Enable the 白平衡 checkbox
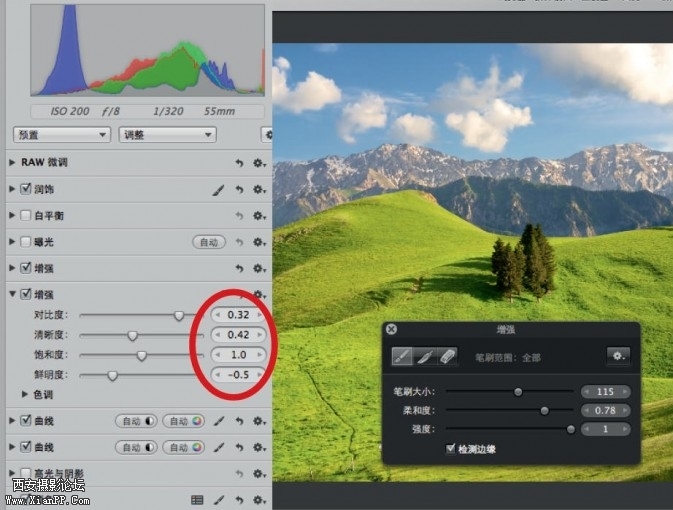Screen dimensions: 673x510 (26, 215)
